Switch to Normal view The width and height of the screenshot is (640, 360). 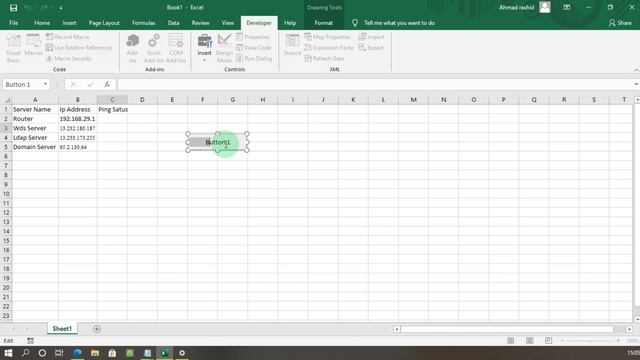click(511, 340)
